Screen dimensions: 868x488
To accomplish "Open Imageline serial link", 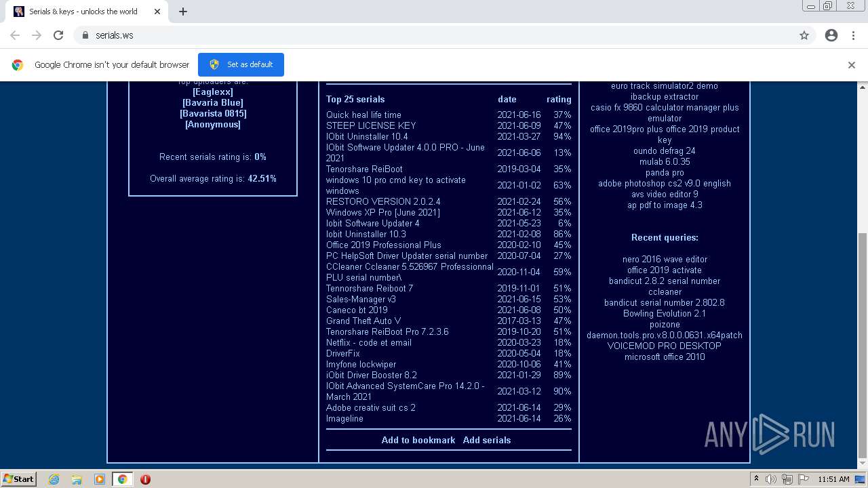I will pyautogui.click(x=344, y=418).
